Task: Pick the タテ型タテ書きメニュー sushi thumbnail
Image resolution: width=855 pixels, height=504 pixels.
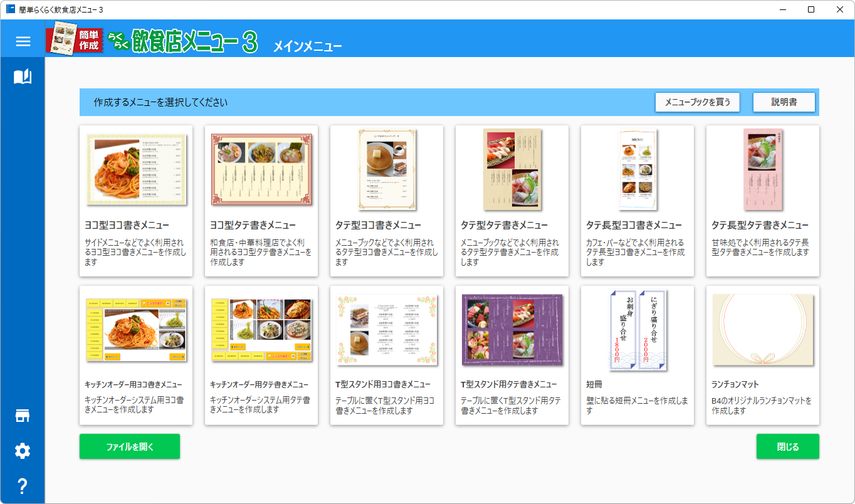Action: 512,169
